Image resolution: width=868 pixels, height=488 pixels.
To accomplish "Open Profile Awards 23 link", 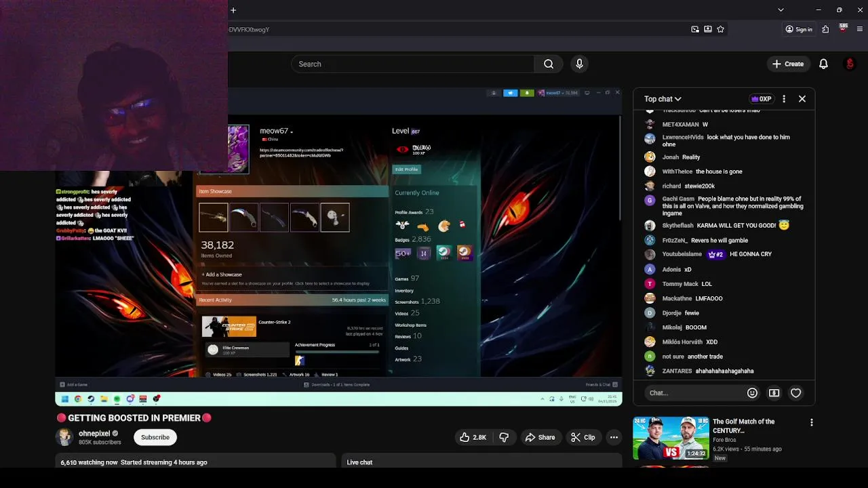I will click(414, 212).
